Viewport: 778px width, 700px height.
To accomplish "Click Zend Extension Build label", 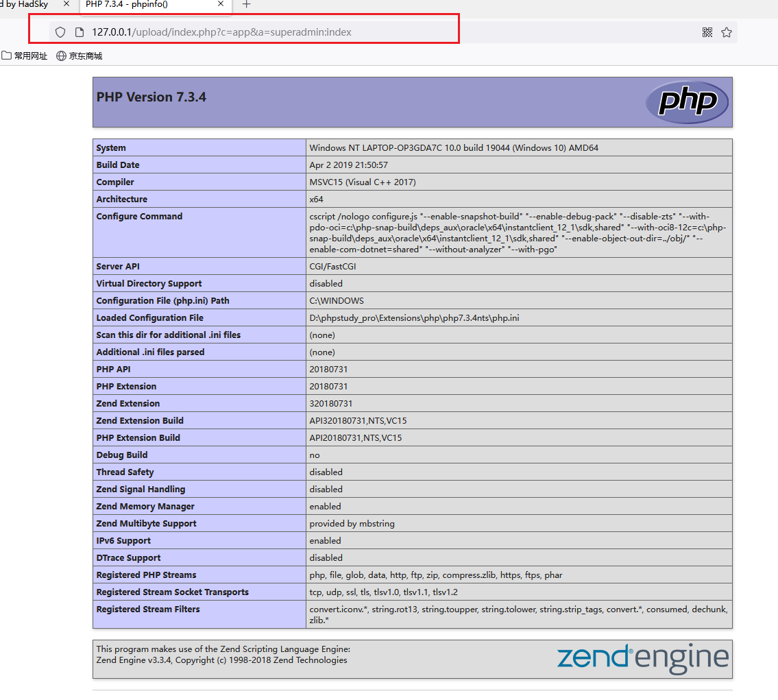I will coord(140,420).
